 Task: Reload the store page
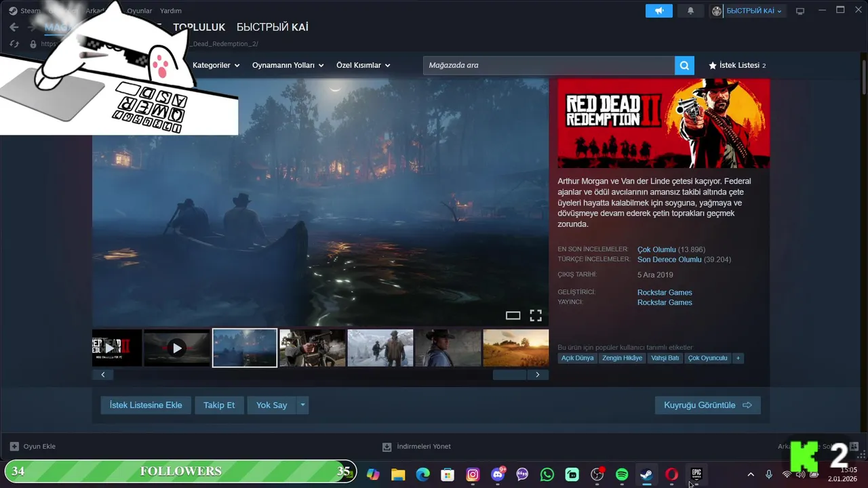[14, 44]
